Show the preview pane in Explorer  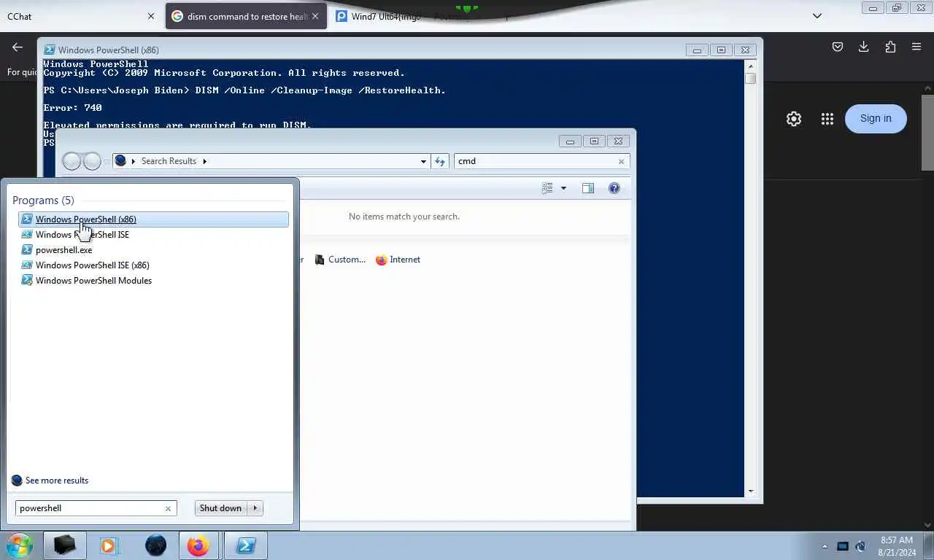[588, 188]
